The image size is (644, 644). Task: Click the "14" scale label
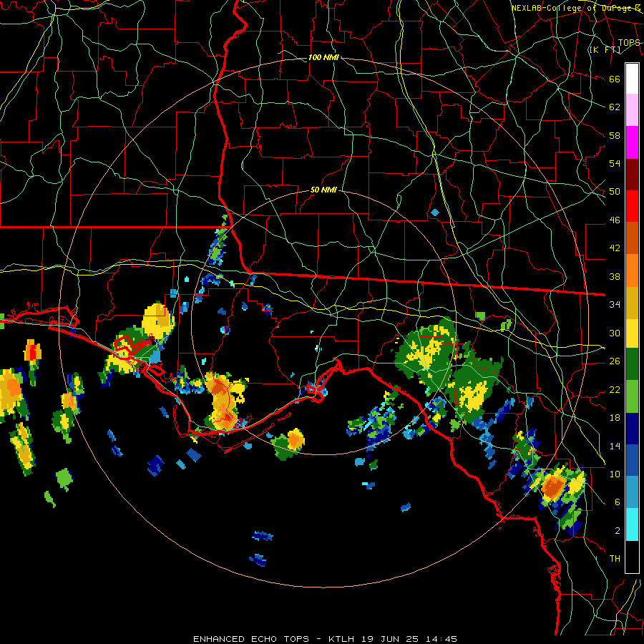tap(615, 446)
